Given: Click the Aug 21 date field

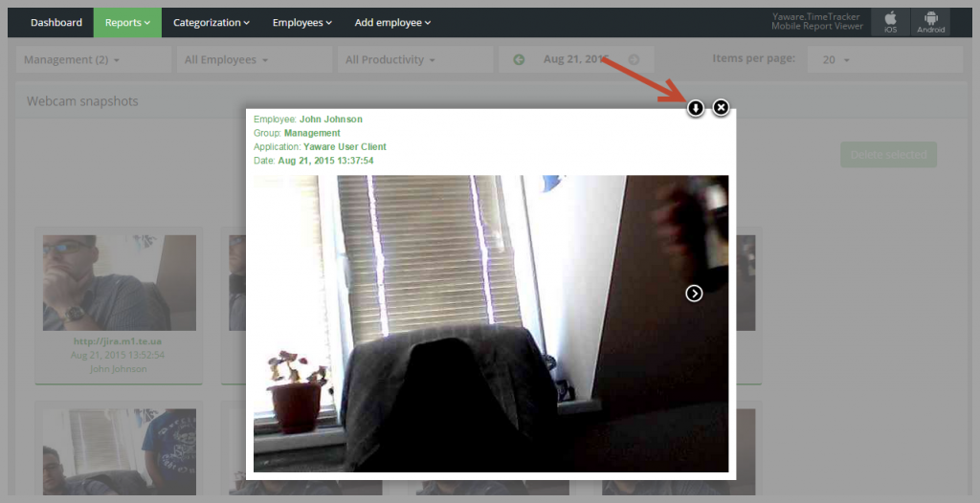Looking at the screenshot, I should [575, 59].
